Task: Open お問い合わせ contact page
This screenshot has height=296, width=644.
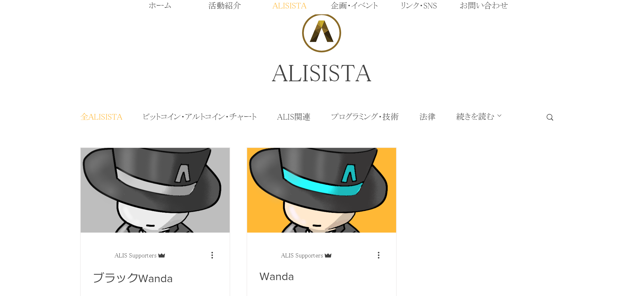Action: tap(484, 6)
